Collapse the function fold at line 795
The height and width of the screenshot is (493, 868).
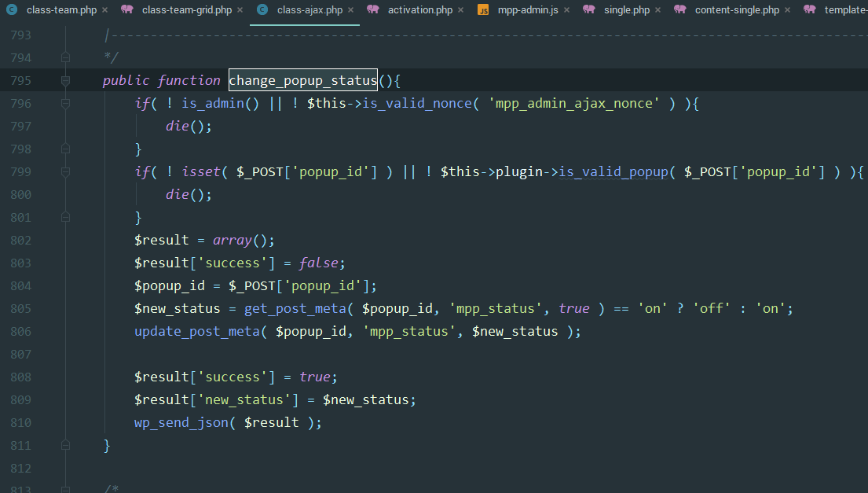65,81
